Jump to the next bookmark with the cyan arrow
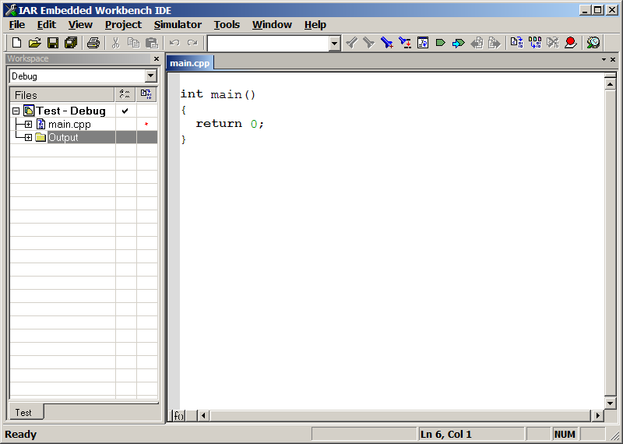 [x=458, y=43]
